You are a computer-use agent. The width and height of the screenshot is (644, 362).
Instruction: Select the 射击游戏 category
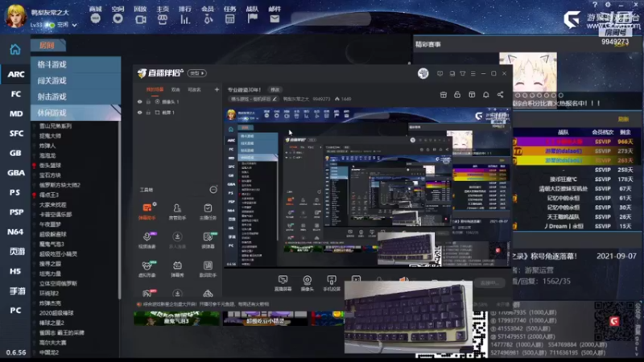[x=76, y=97]
